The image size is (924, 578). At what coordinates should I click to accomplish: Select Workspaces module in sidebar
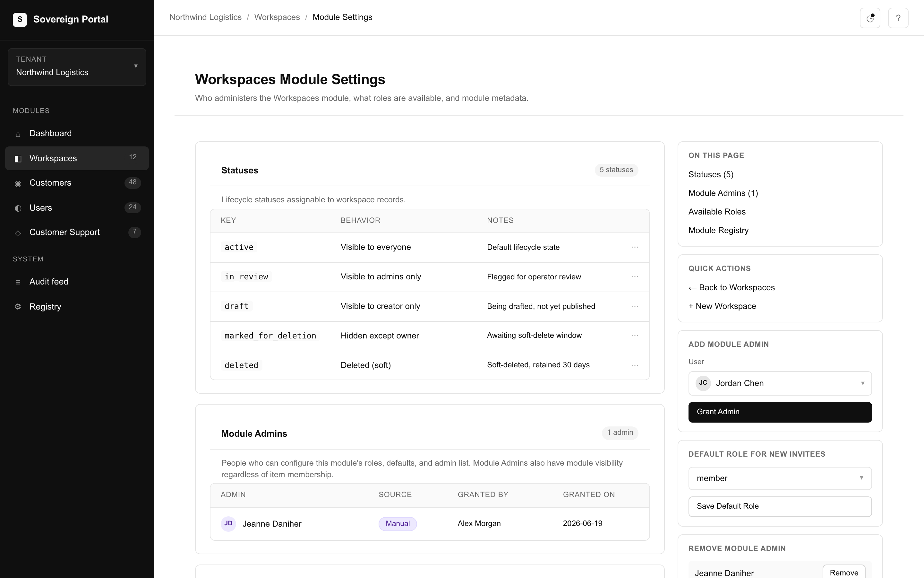pyautogui.click(x=77, y=158)
